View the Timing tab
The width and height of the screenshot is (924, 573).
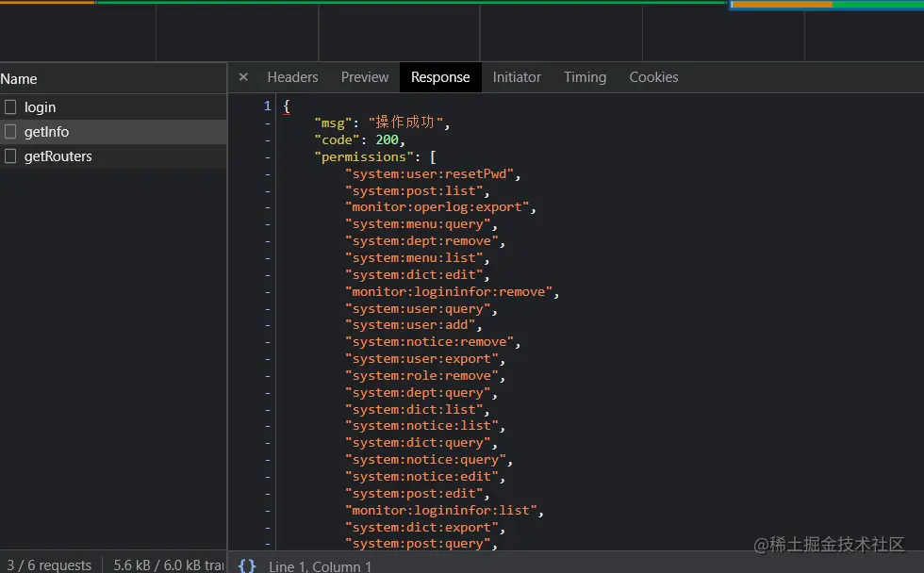(x=585, y=77)
